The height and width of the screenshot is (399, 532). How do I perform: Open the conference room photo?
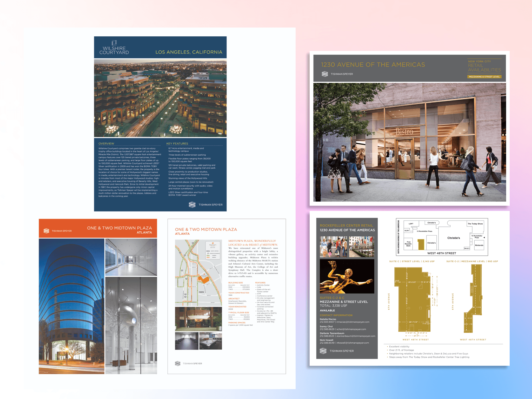(187, 341)
